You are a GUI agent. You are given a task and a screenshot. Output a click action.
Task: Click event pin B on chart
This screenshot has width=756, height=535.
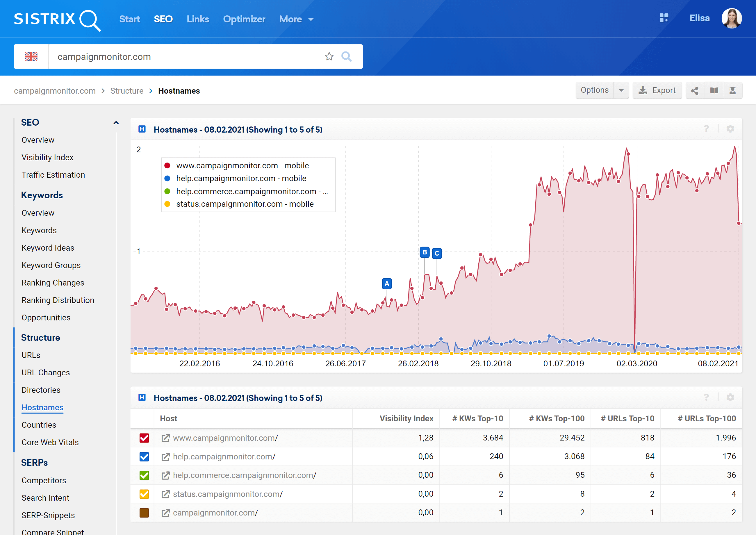pyautogui.click(x=425, y=252)
